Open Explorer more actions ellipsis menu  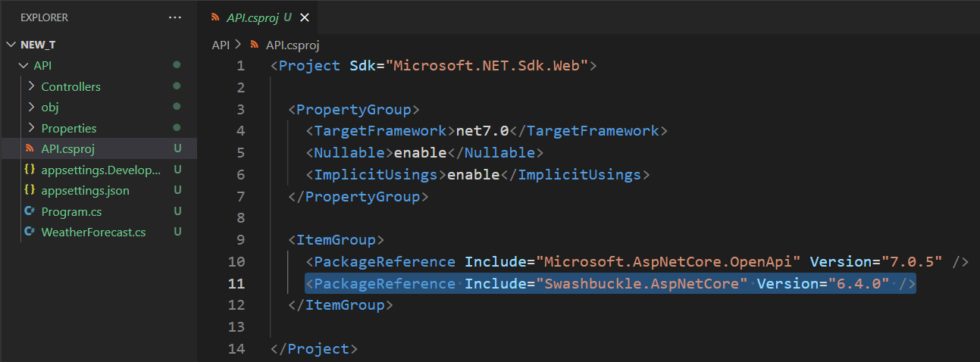coord(175,17)
